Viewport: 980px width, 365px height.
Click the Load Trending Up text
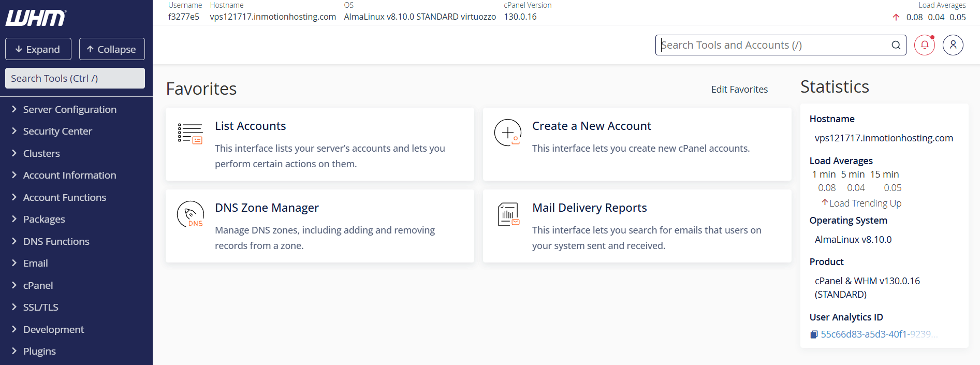[866, 203]
